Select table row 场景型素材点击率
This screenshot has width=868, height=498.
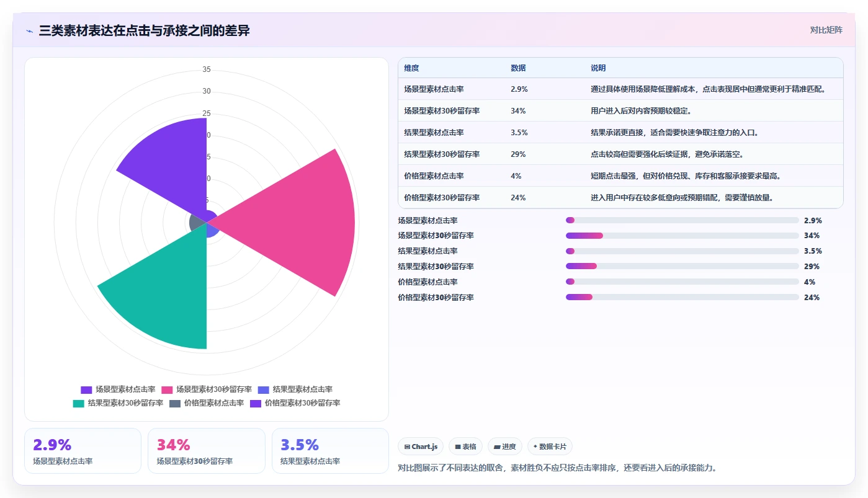(620, 89)
